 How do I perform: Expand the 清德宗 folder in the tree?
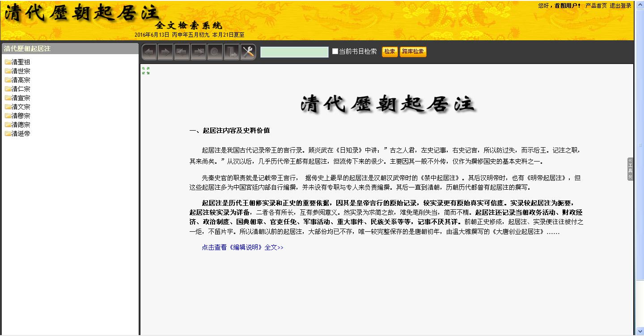click(x=21, y=125)
